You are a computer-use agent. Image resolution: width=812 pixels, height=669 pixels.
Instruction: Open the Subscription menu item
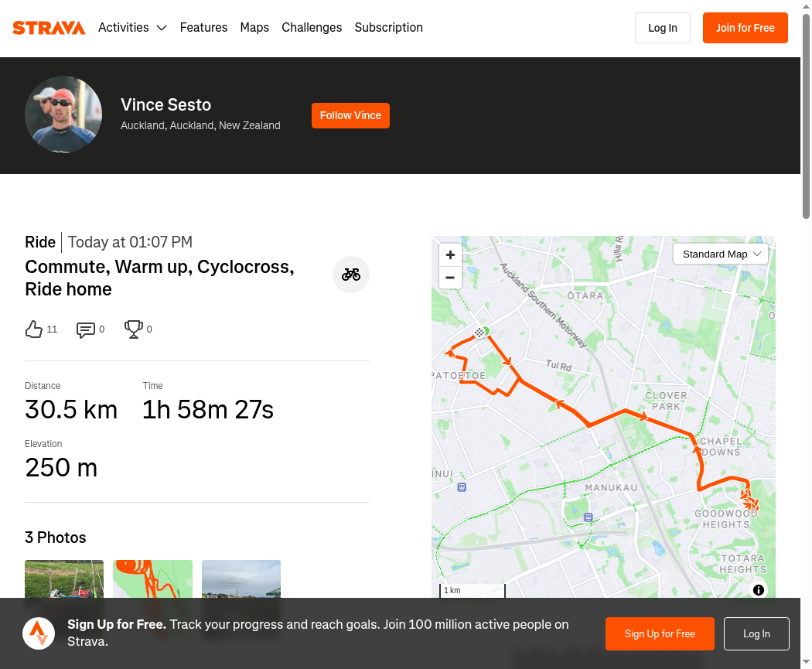[388, 28]
